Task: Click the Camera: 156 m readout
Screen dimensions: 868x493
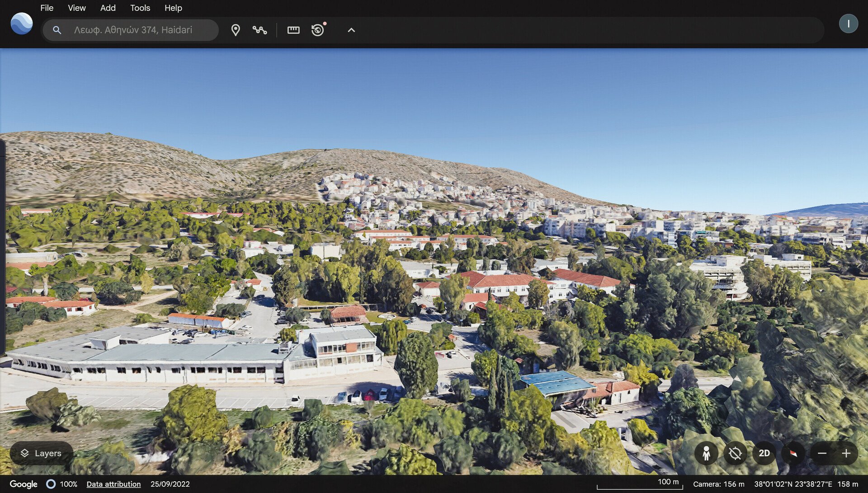Action: (x=718, y=484)
